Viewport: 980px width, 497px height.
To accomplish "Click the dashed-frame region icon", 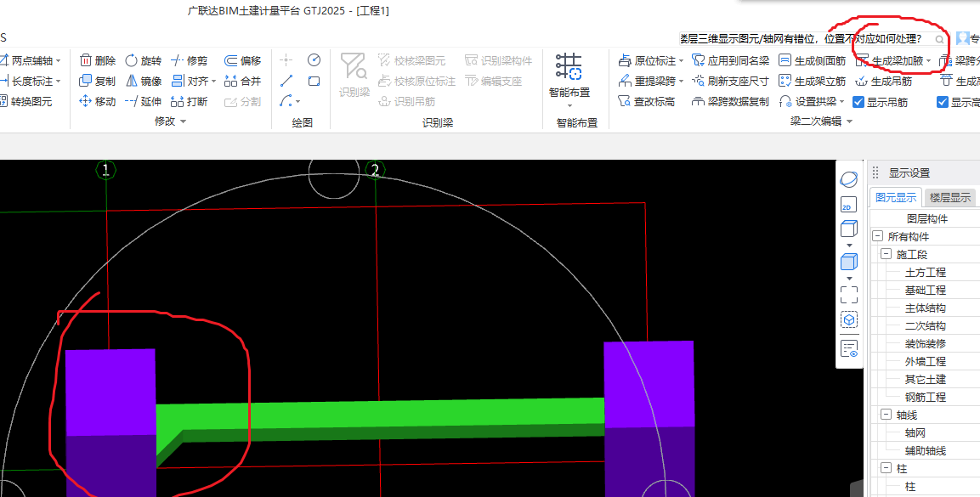I will click(849, 294).
